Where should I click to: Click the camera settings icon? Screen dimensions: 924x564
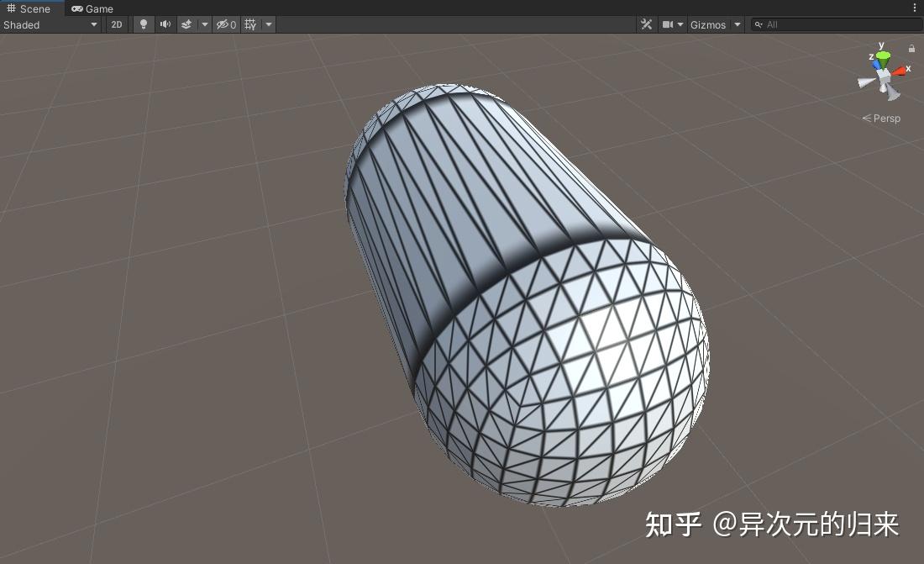pyautogui.click(x=668, y=24)
